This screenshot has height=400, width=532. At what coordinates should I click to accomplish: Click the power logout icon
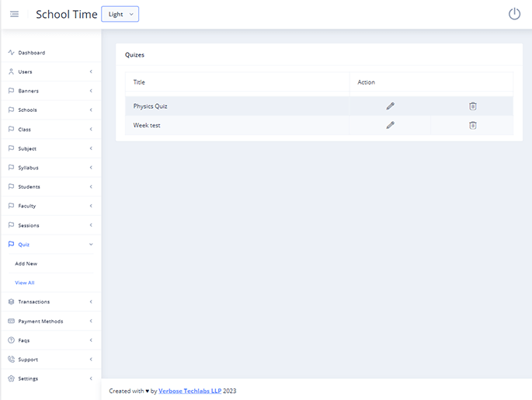514,14
